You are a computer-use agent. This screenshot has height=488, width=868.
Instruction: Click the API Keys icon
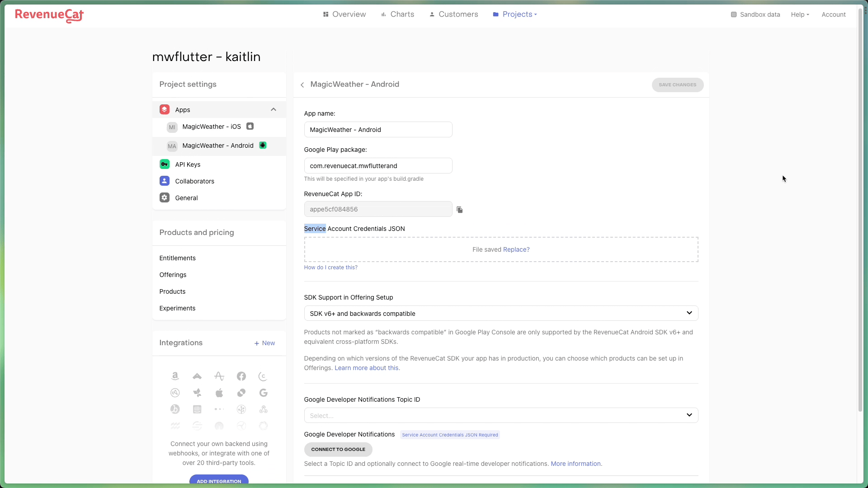point(165,164)
